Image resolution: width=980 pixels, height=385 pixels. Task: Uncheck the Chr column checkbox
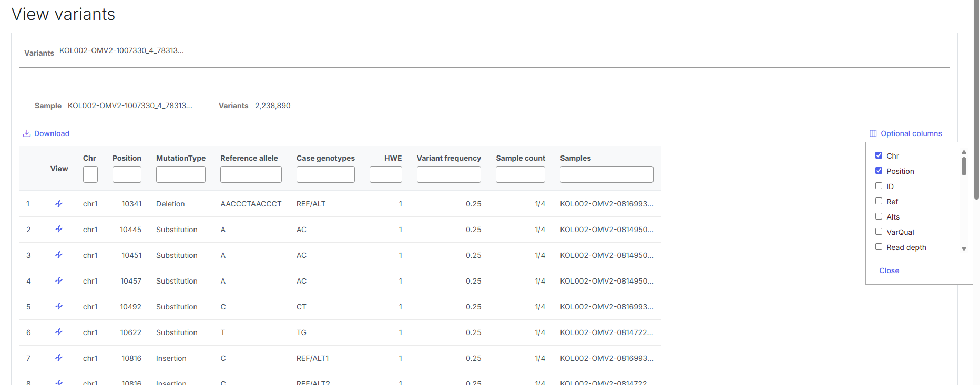tap(879, 155)
